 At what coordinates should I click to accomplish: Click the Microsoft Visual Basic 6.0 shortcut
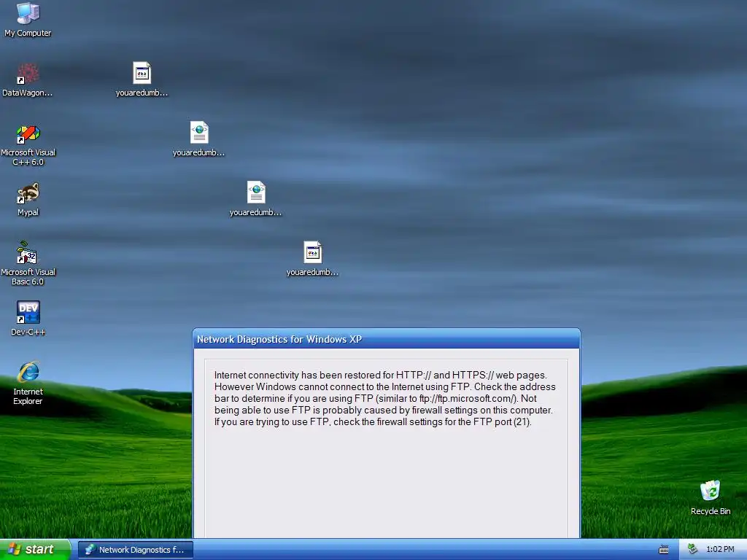click(28, 264)
